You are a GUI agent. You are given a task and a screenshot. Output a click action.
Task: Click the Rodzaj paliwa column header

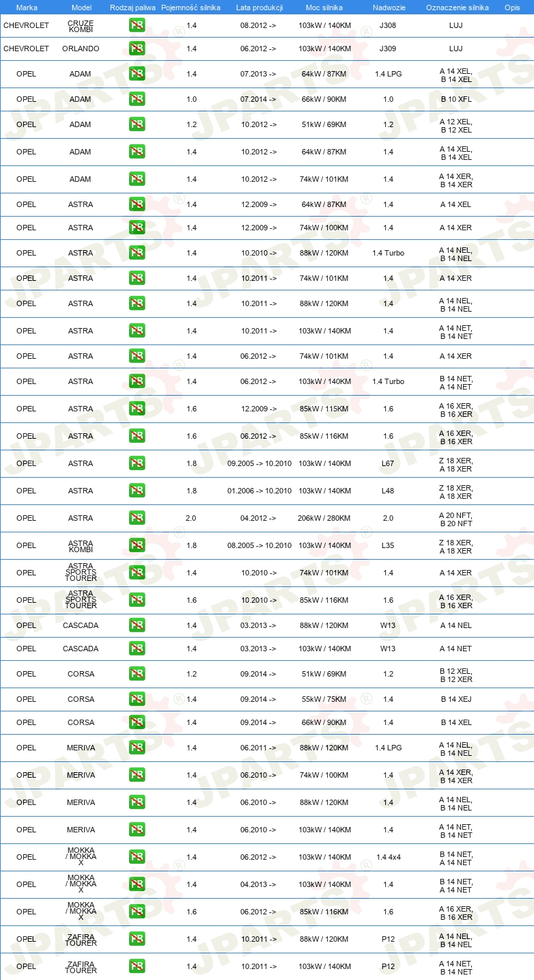pos(132,8)
